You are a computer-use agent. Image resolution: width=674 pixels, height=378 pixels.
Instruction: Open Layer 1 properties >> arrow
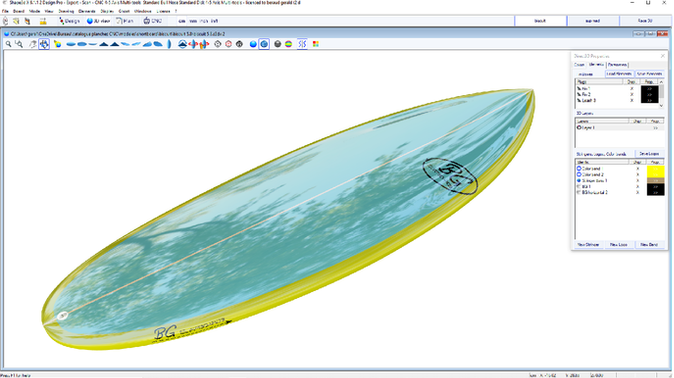point(656,128)
